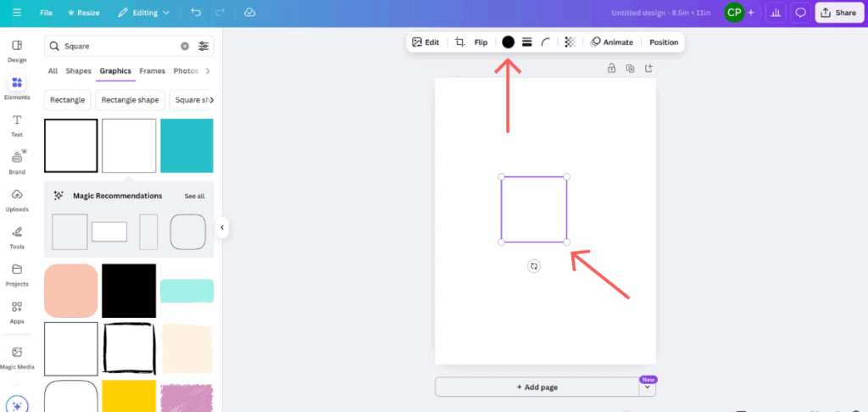Switch to the Photos tab
Screen dimensions: 868x412
click(x=186, y=71)
